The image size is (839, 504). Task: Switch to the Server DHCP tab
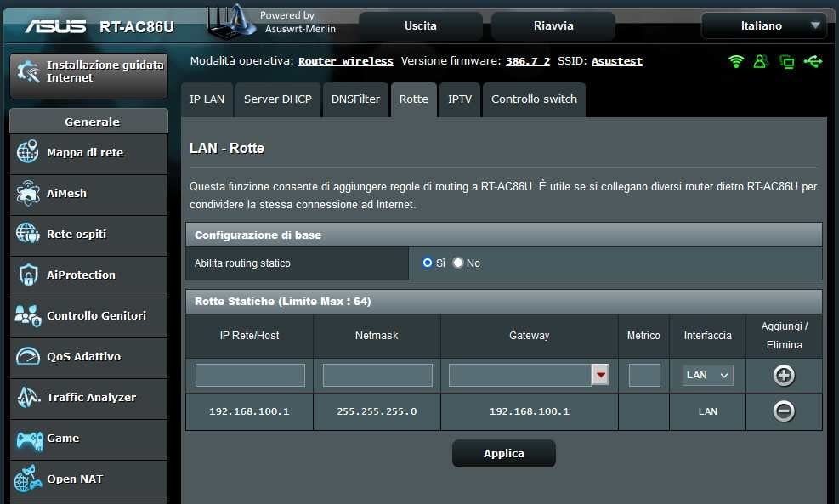point(277,99)
